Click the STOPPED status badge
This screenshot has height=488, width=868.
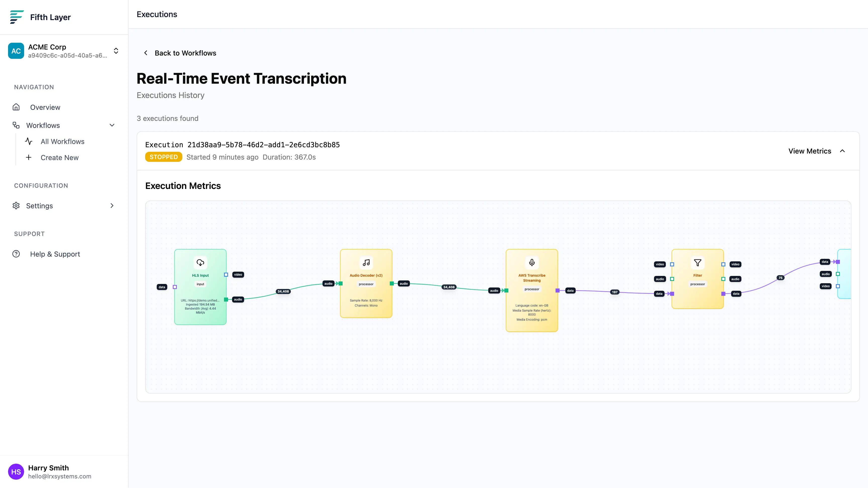click(164, 157)
